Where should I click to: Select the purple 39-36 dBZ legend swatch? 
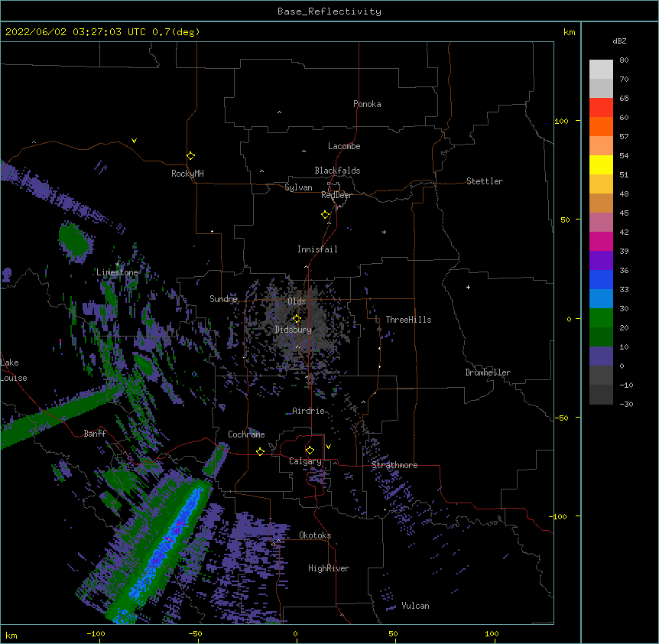tap(601, 261)
